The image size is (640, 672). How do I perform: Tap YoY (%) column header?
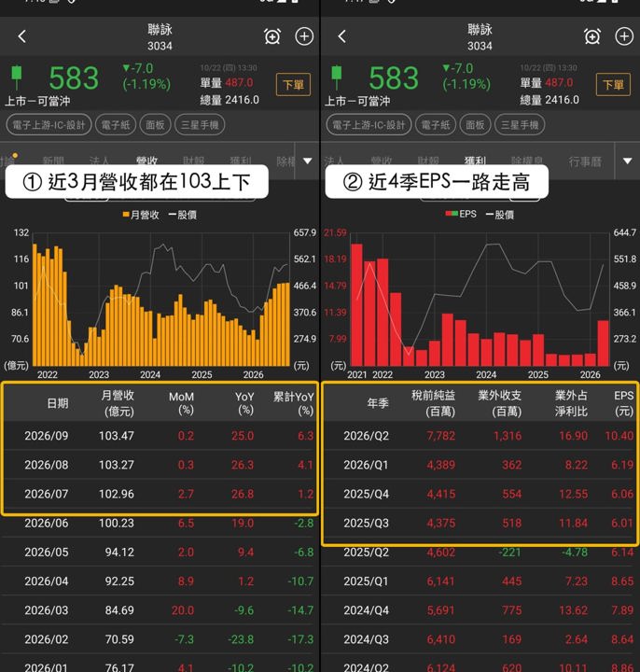[244, 403]
